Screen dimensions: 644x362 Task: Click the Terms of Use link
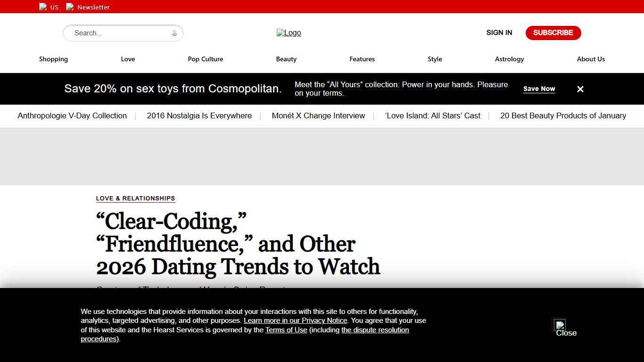point(286,330)
